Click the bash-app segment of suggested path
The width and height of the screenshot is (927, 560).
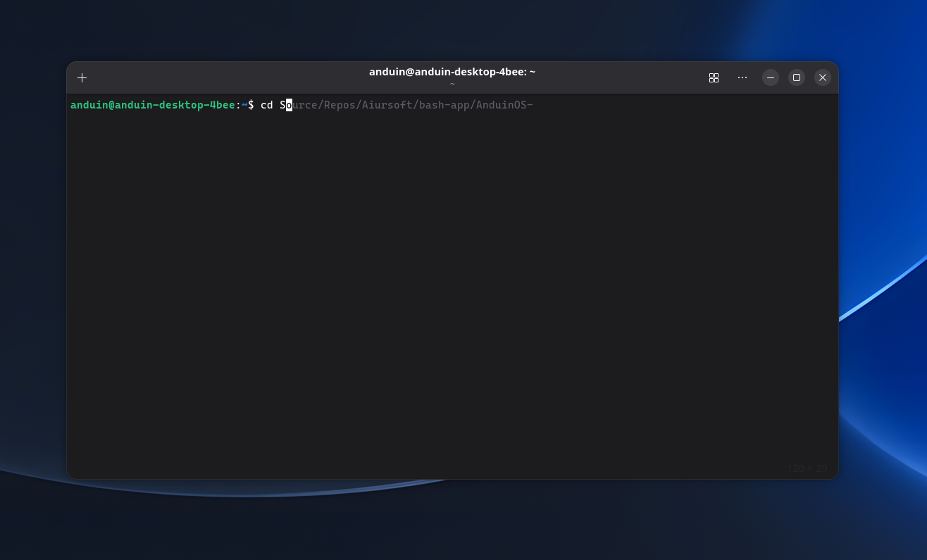coord(444,105)
